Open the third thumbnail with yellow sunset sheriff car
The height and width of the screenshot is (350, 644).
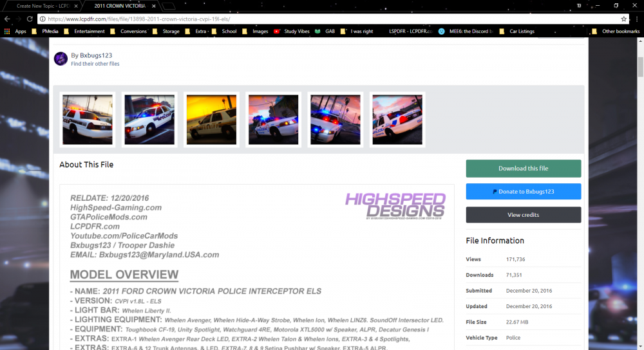tap(211, 120)
